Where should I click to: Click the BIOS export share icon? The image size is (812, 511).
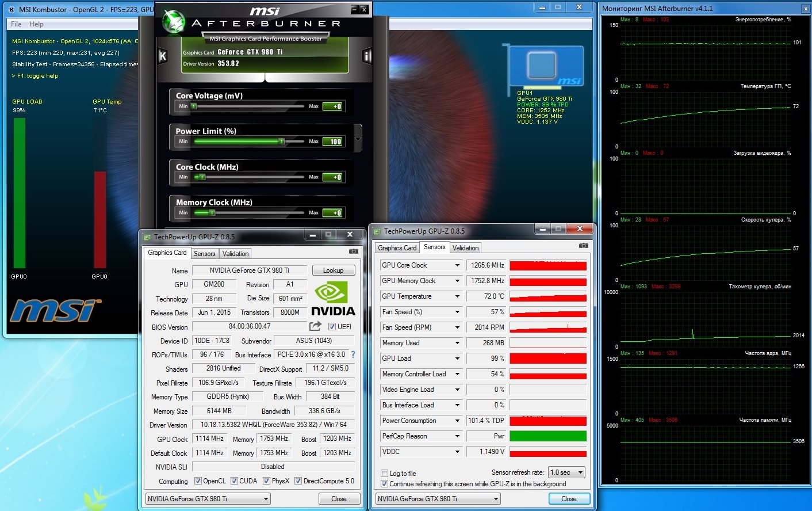315,326
